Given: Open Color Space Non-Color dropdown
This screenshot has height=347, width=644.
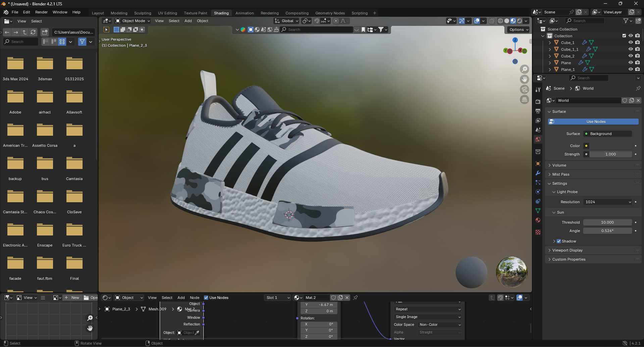Looking at the screenshot, I should point(440,324).
